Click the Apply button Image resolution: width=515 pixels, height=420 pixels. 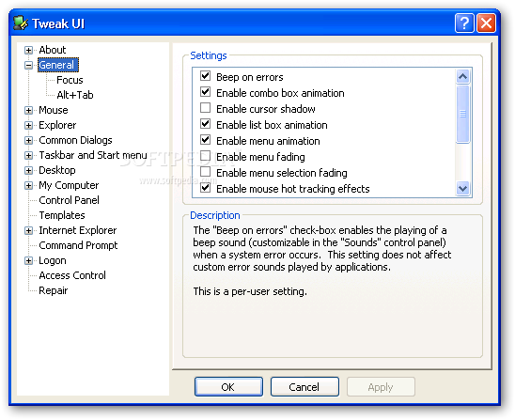[381, 387]
